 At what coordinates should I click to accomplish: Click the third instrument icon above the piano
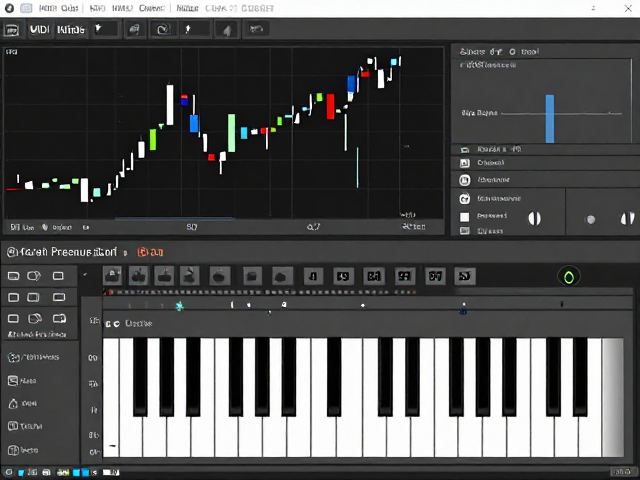(x=164, y=276)
